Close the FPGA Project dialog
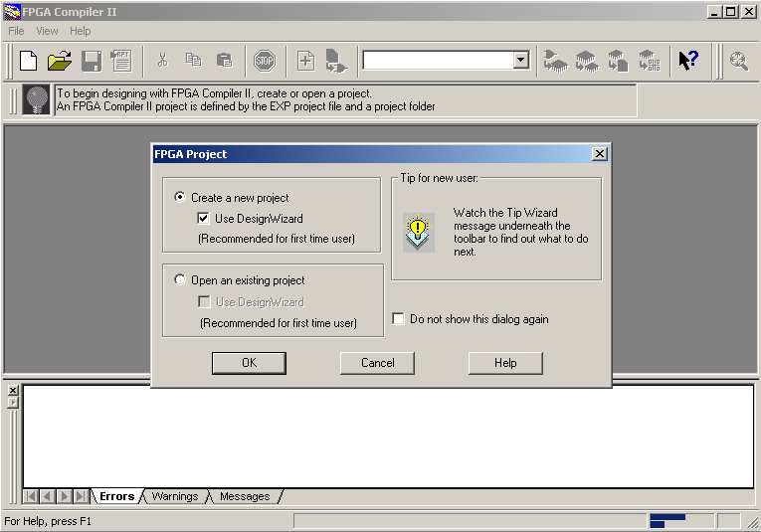The image size is (761, 532). pos(600,154)
